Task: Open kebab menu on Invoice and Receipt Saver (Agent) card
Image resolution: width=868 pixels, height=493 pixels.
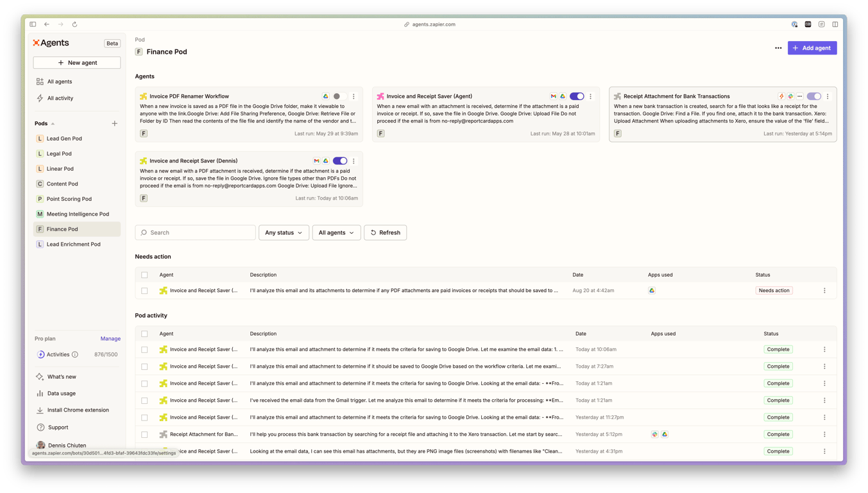Action: [591, 96]
